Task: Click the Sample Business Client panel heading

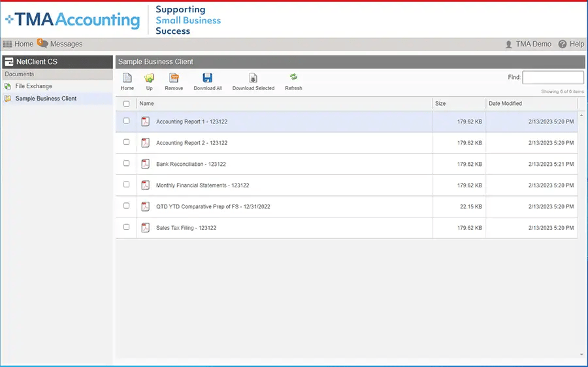Action: (x=155, y=62)
